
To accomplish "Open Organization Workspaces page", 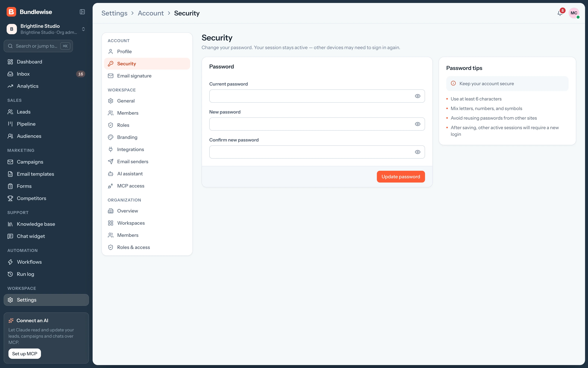I will (147, 223).
